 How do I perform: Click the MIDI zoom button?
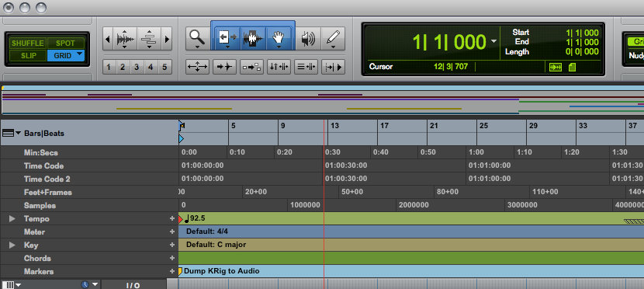[x=149, y=39]
